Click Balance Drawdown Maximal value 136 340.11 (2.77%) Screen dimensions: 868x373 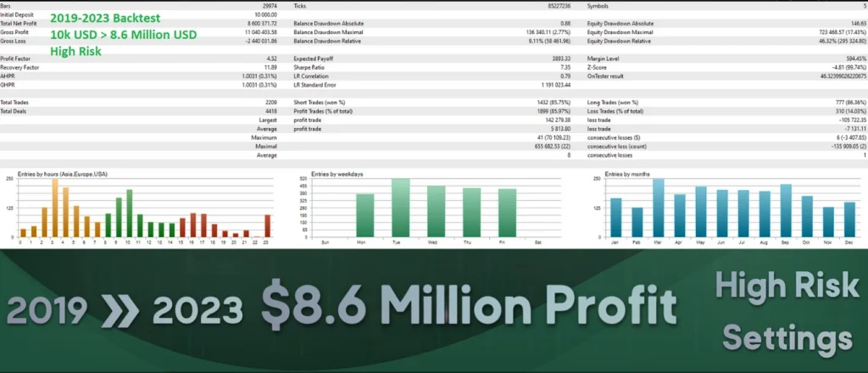click(x=548, y=33)
